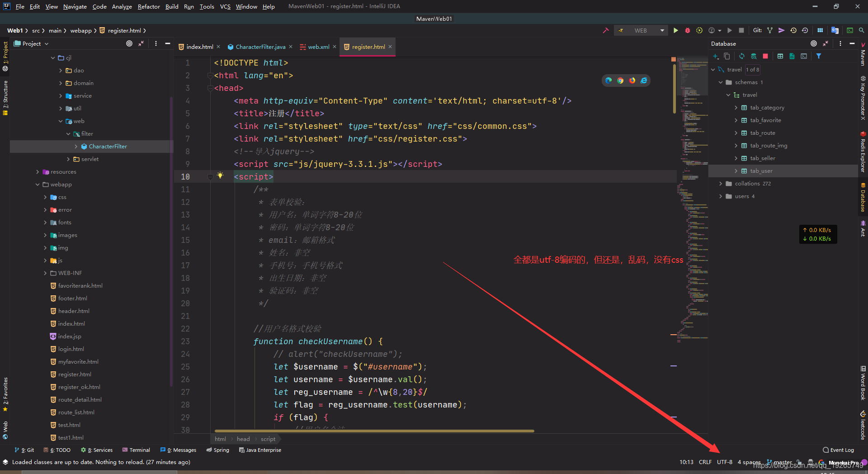Collapse the schemas node in the Database tree
Viewport: 868px width, 474px height.
point(721,82)
